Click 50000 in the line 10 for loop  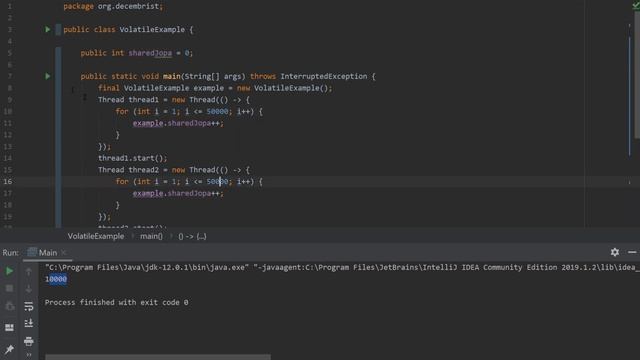coord(217,111)
